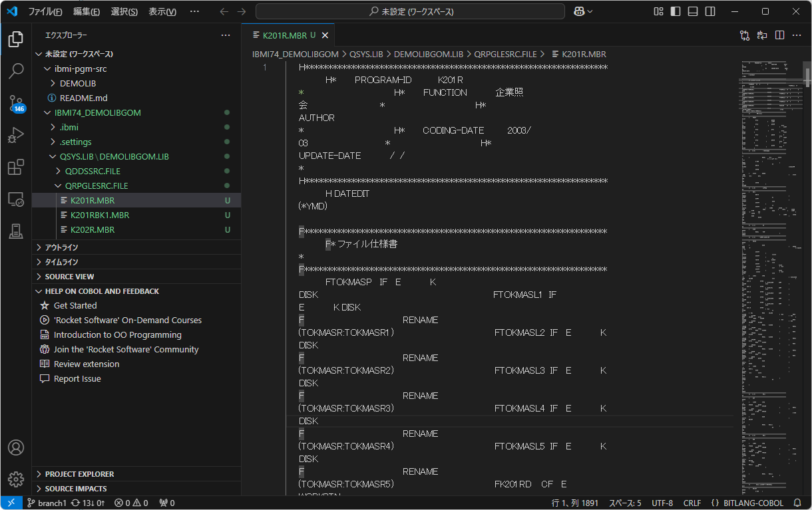Open the Remote Explorer view icon
The height and width of the screenshot is (510, 812).
(x=16, y=199)
